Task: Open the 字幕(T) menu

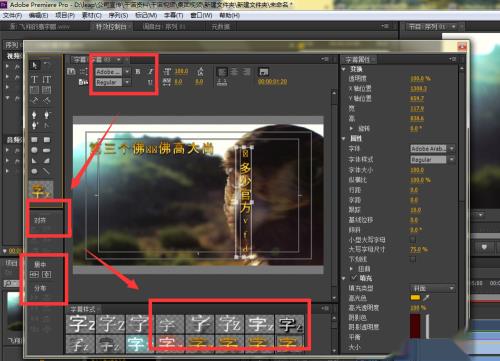Action: (173, 15)
